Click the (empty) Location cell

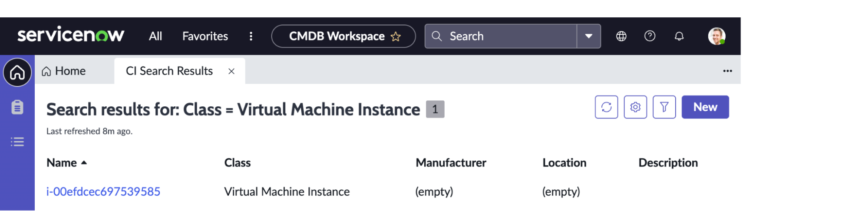(x=561, y=191)
